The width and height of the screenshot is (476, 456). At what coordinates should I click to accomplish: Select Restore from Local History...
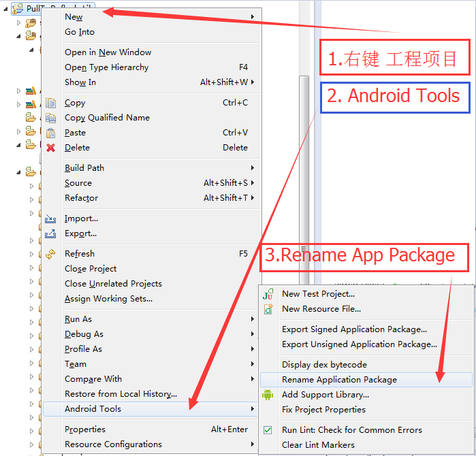coord(150,394)
